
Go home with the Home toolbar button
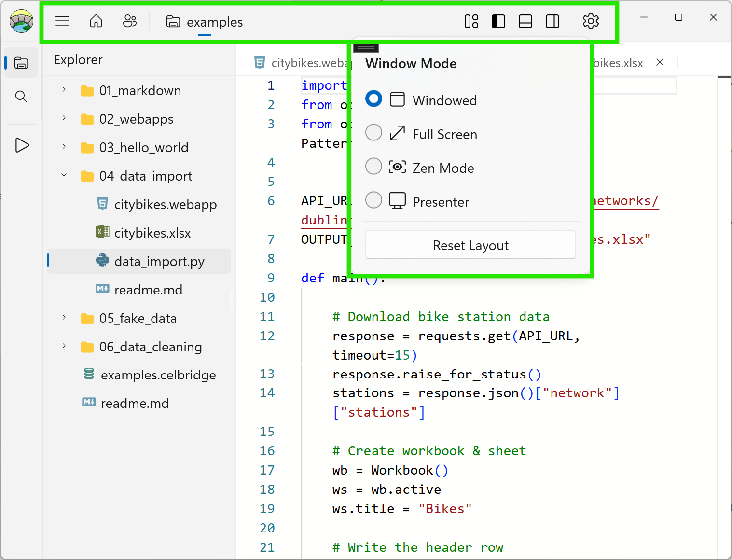coord(96,21)
